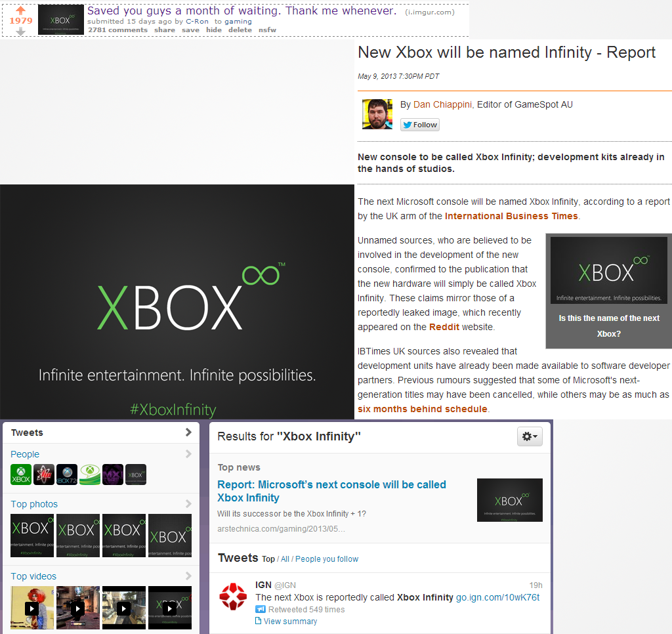This screenshot has height=634, width=672.
Task: Switch tweets filter to People you follow
Action: [327, 559]
